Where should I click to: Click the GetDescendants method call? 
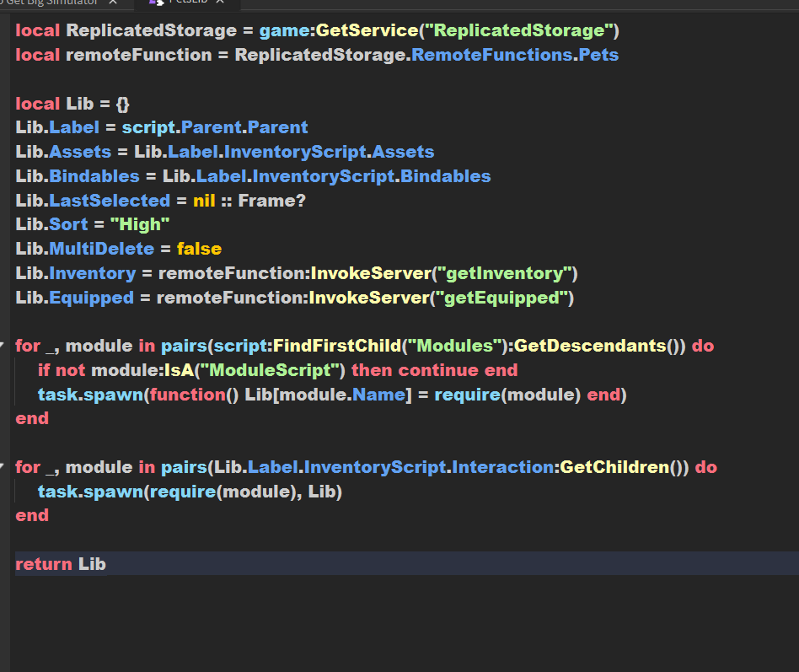(x=590, y=346)
